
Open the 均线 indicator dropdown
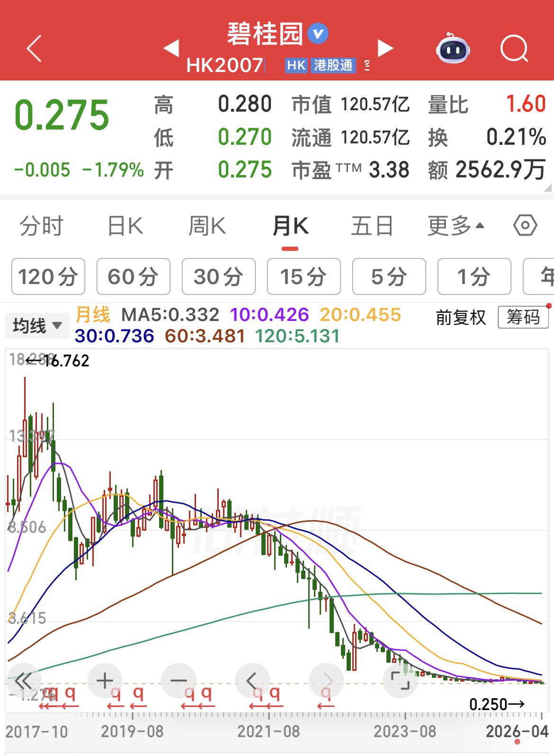37,326
